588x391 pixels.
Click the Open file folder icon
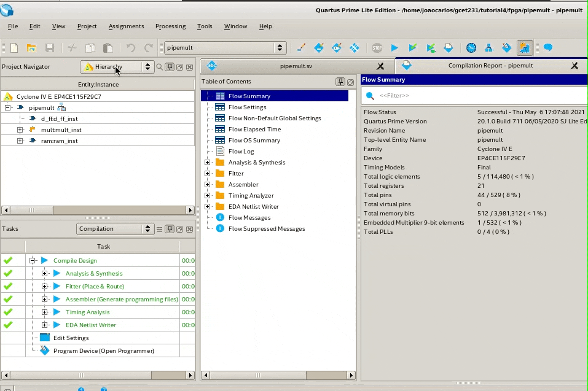(x=31, y=48)
